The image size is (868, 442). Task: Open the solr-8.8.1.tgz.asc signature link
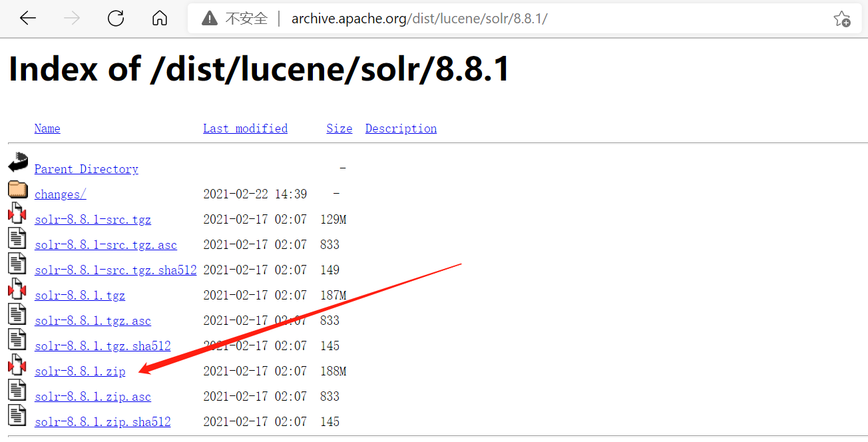click(93, 321)
